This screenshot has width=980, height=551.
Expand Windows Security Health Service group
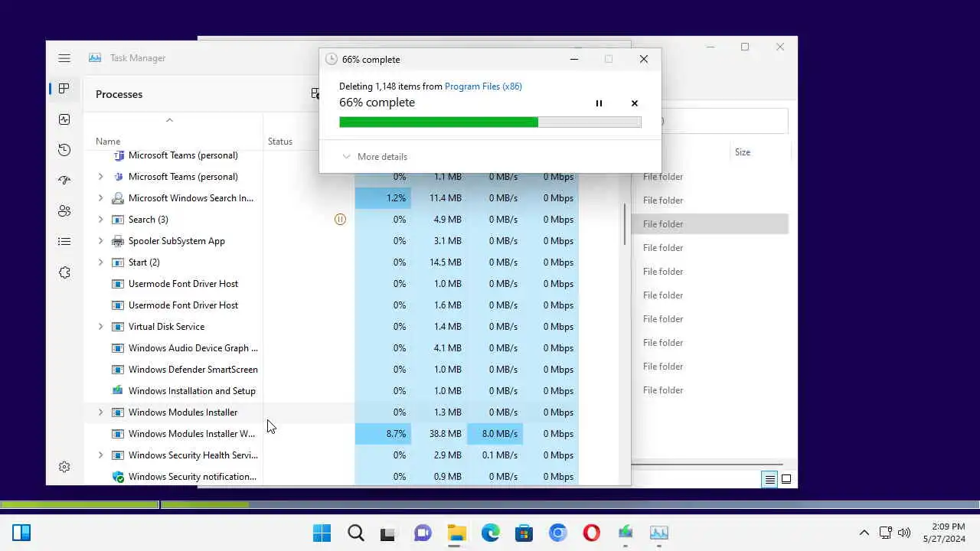[100, 455]
